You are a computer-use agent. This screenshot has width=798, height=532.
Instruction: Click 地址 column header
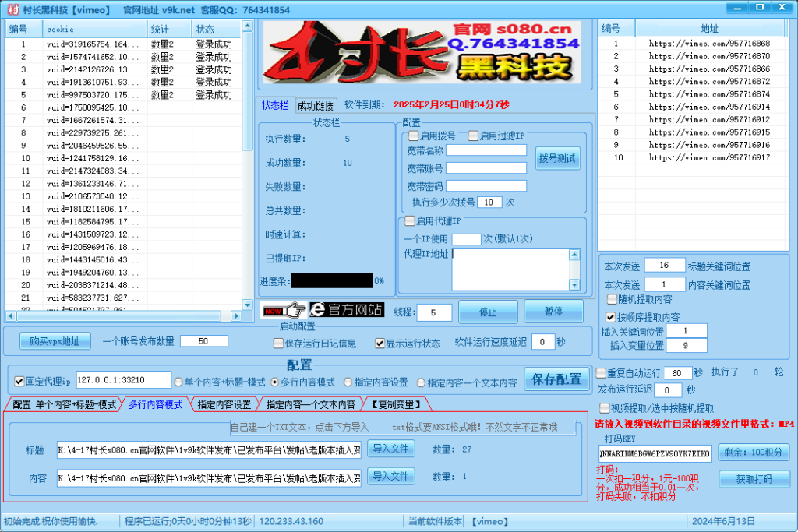pyautogui.click(x=710, y=29)
